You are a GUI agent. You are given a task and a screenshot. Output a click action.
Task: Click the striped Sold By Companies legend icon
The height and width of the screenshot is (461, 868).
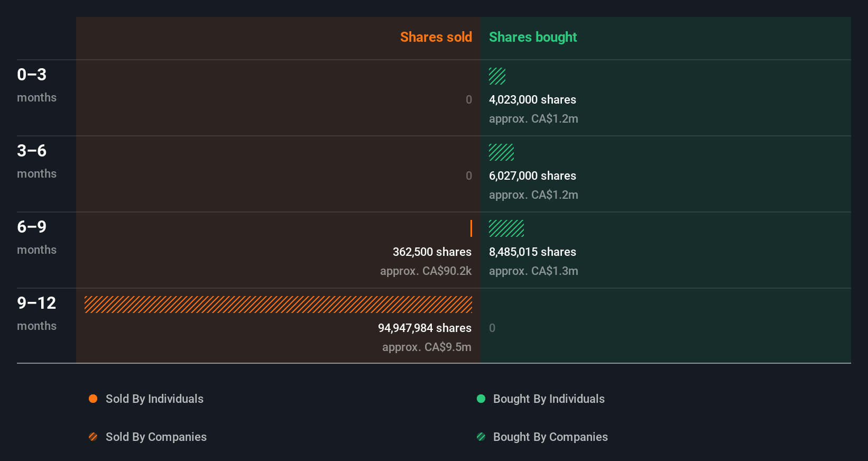(x=93, y=437)
